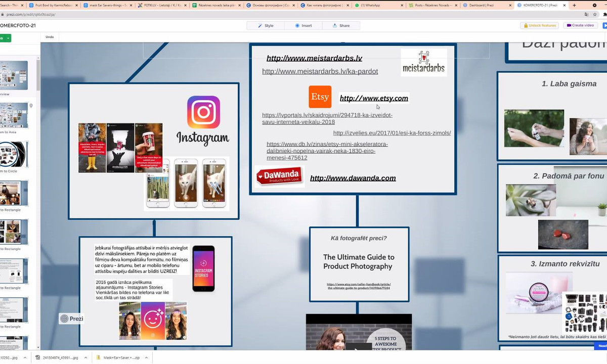Click the Instagram wordmark text
The width and height of the screenshot is (607, 364).
pyautogui.click(x=203, y=138)
